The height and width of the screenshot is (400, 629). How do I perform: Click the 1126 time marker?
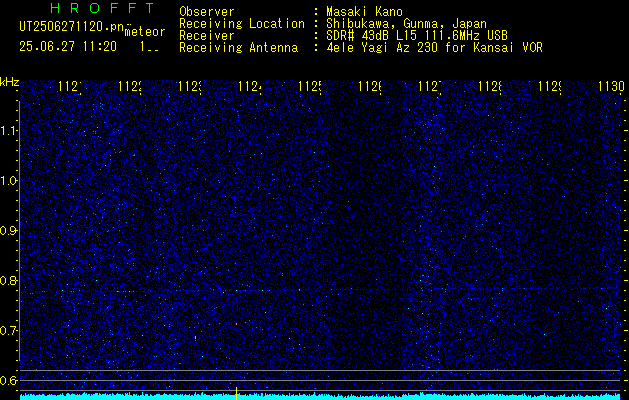[369, 87]
